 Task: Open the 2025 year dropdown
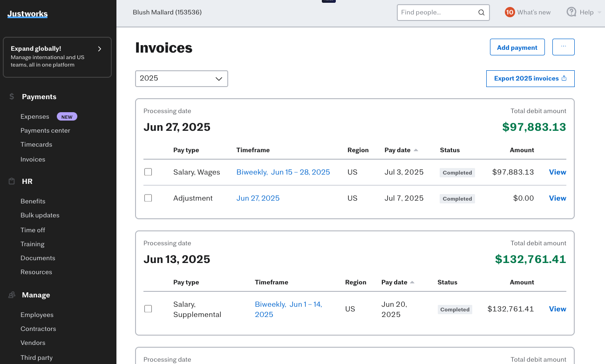tap(181, 78)
